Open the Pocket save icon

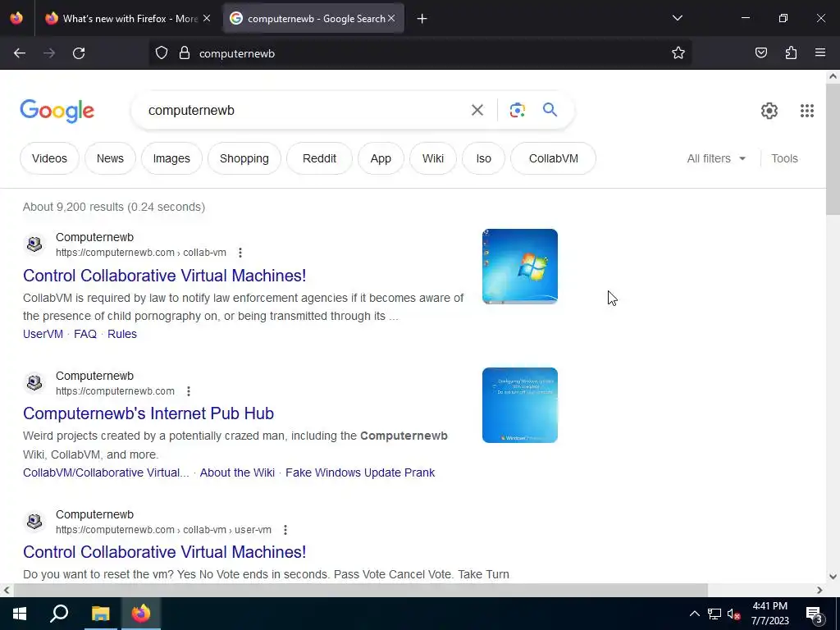[760, 53]
